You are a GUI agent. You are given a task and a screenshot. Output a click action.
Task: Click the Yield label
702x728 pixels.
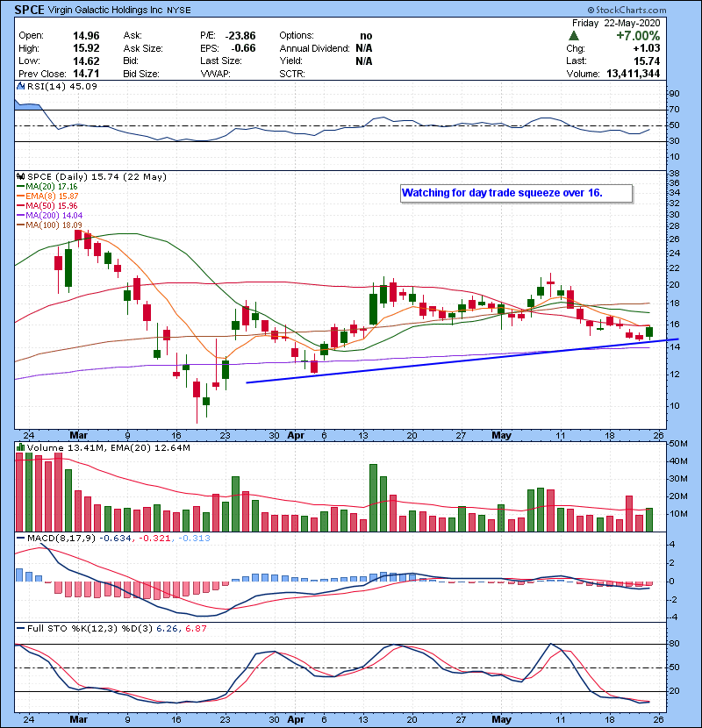pyautogui.click(x=291, y=61)
